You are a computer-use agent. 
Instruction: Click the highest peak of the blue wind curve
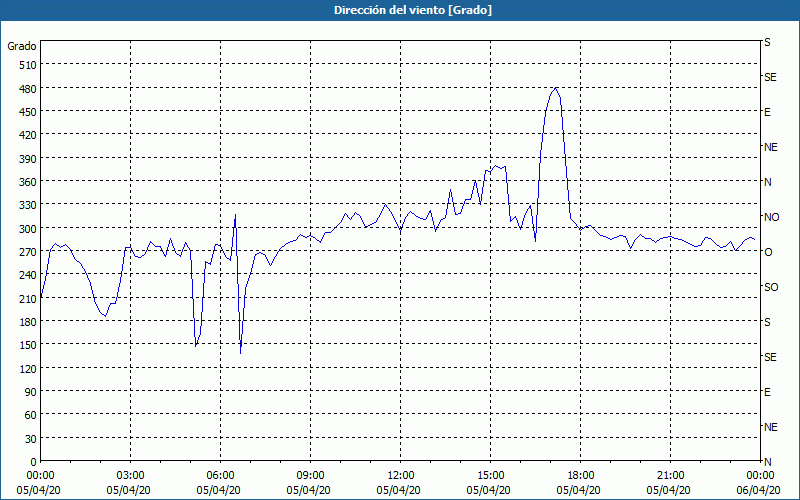point(556,88)
